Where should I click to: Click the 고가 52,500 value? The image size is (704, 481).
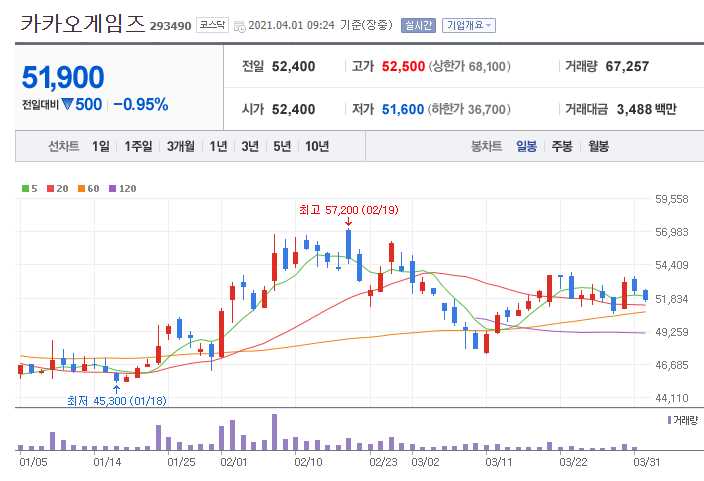[x=403, y=66]
